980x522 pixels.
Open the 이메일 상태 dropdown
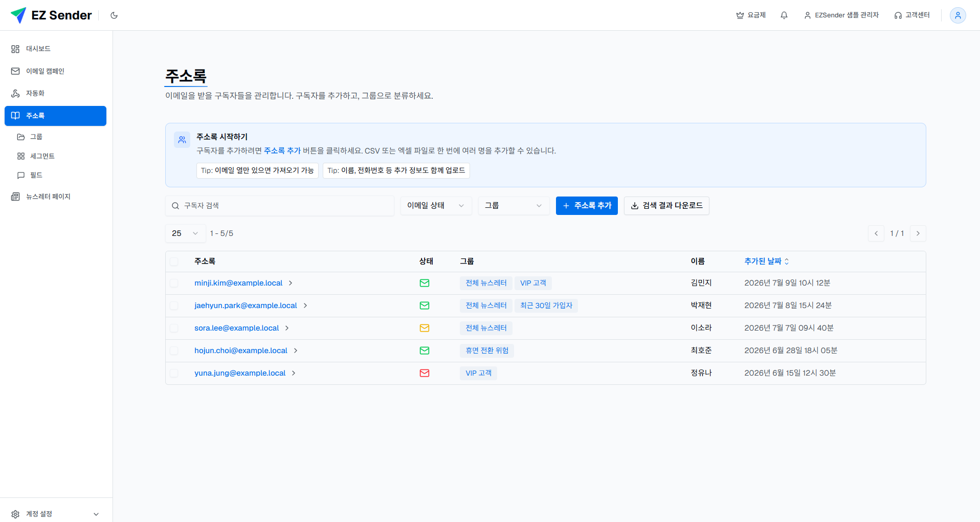tap(436, 206)
